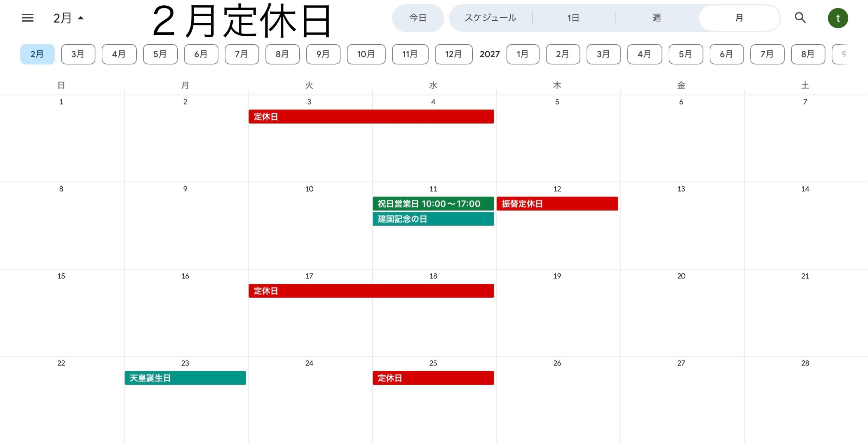This screenshot has height=443, width=868.
Task: Jump to today with 今日 button
Action: point(418,18)
